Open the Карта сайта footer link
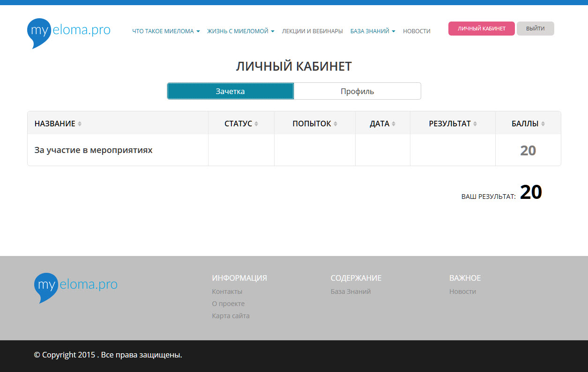This screenshot has height=372, width=588. 231,316
